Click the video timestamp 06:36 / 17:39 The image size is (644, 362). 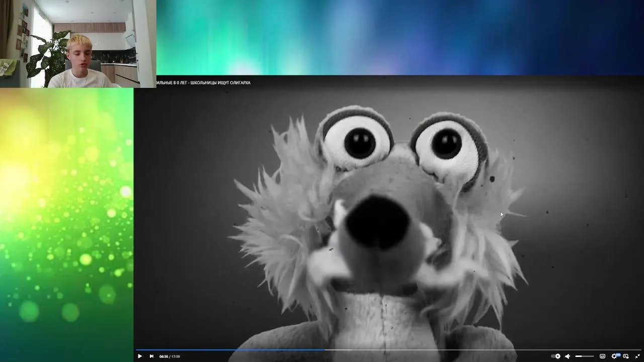click(170, 356)
